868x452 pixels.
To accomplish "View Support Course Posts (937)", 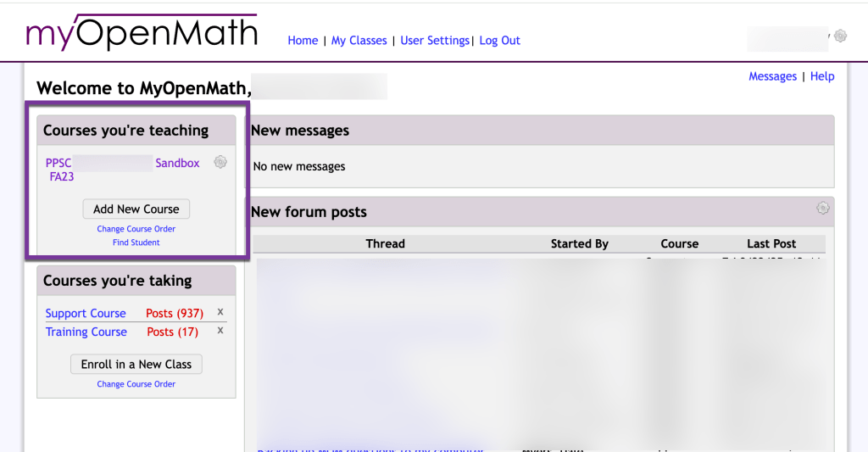I will 175,314.
